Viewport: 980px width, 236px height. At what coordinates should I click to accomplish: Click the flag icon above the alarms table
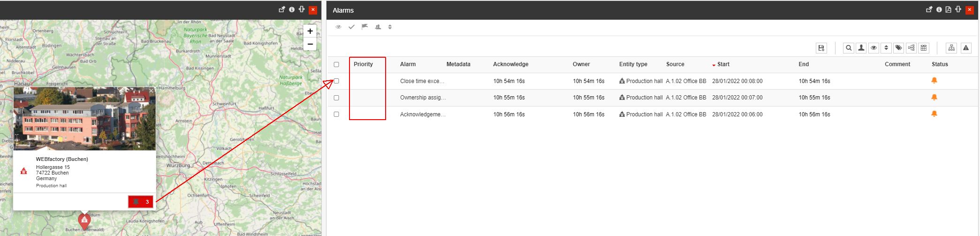coord(365,27)
